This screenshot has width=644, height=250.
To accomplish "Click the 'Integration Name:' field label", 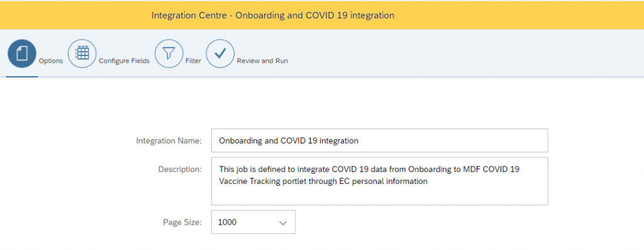I will [169, 140].
